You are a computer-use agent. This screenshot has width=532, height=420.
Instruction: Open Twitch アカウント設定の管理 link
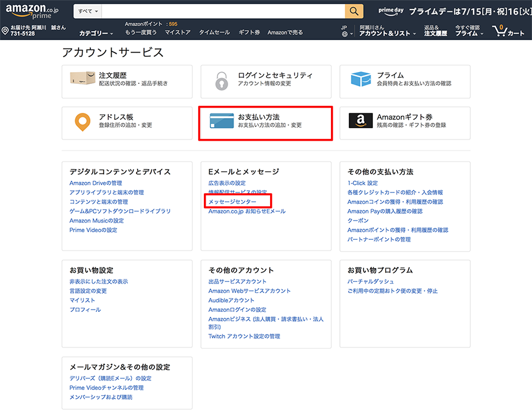click(x=244, y=336)
